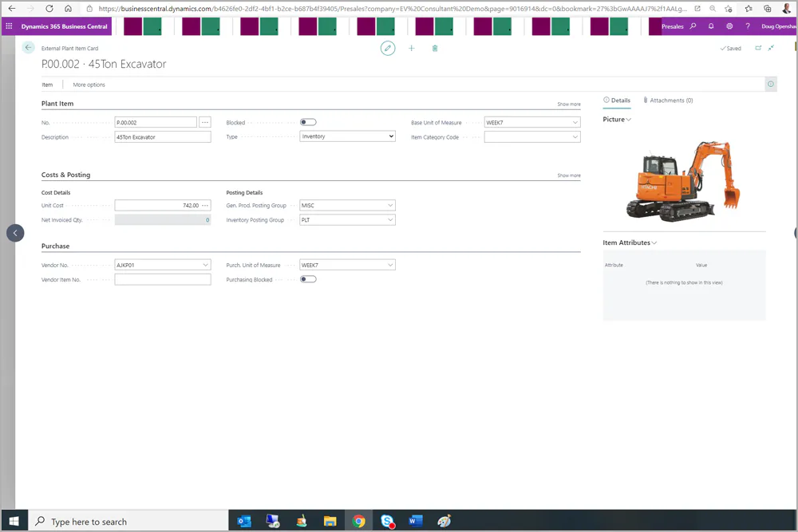798x532 pixels.
Task: Switch to the Details tab
Action: coord(617,100)
